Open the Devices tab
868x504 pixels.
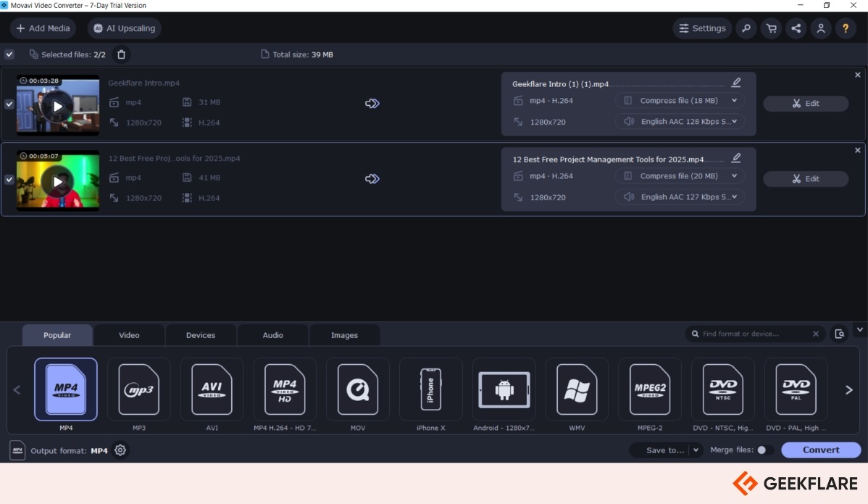(201, 335)
